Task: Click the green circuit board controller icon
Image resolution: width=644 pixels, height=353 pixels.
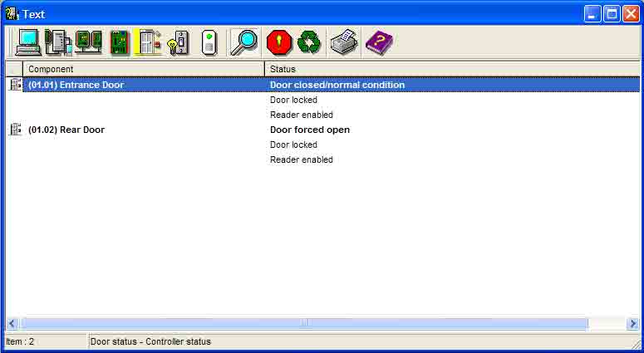Action: coord(120,42)
